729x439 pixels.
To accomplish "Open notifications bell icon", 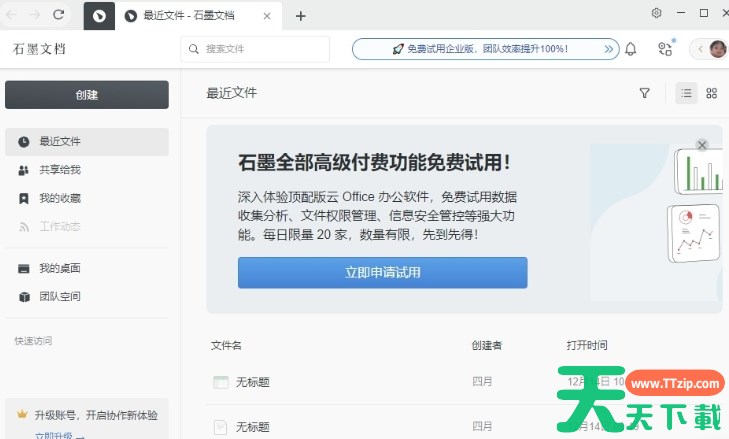I will coord(630,49).
